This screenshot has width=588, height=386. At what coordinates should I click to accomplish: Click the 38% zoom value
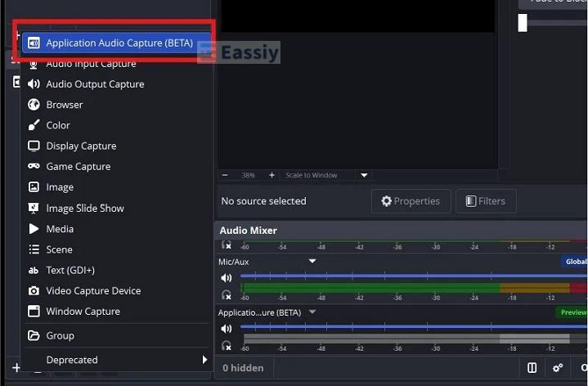tap(248, 175)
